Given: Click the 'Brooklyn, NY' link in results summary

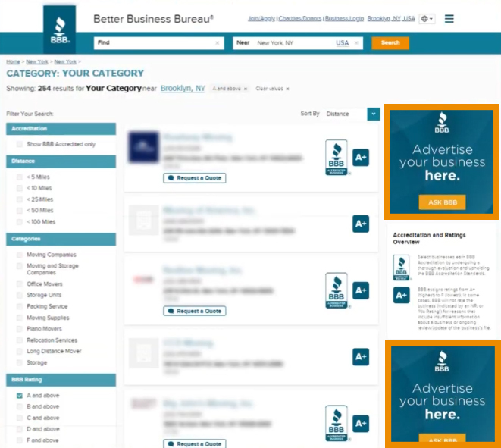Looking at the screenshot, I should [x=183, y=89].
